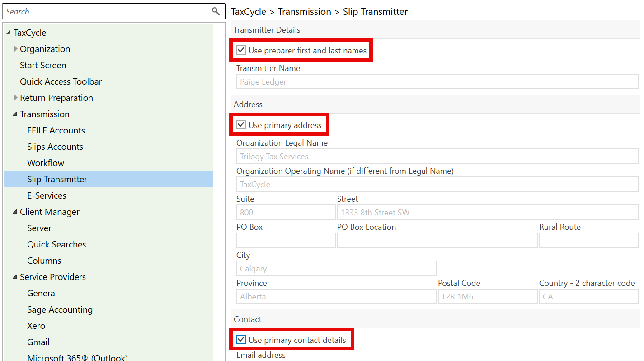Open Service Providers General page
Image resolution: width=644 pixels, height=361 pixels.
coord(42,293)
